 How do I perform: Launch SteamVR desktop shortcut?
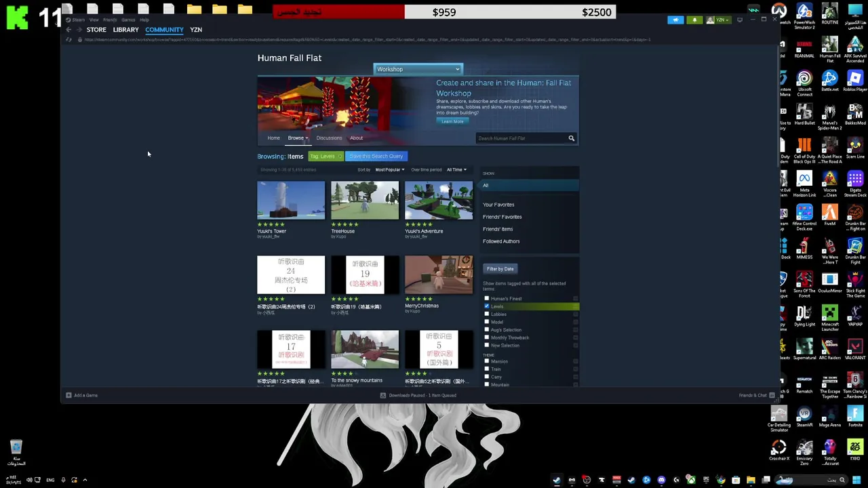click(804, 418)
